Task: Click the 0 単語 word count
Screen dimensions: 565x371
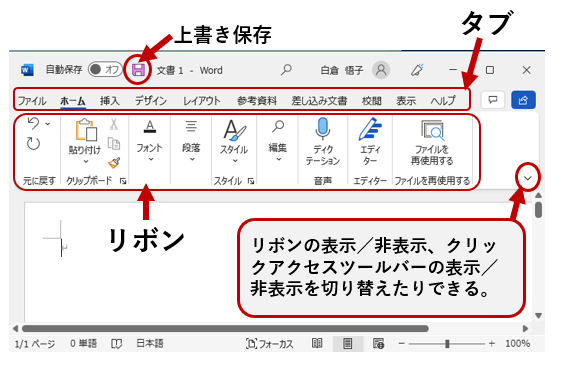Action: pyautogui.click(x=83, y=344)
